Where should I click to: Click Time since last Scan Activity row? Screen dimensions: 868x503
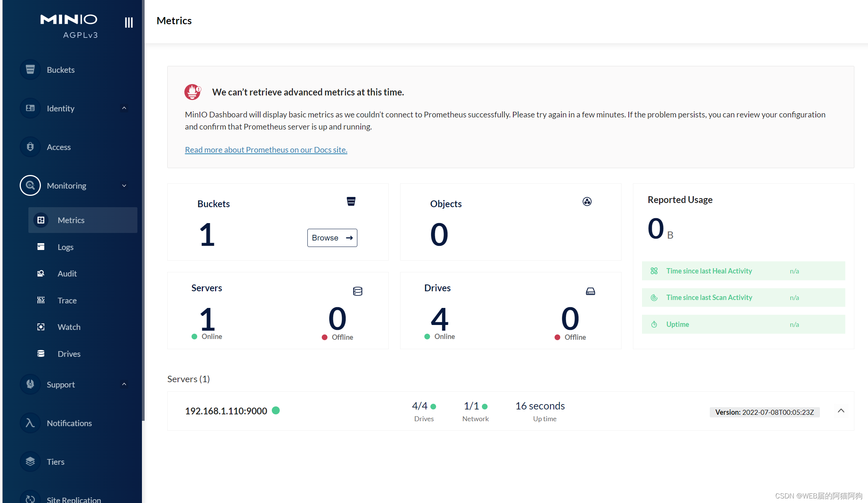pos(743,298)
